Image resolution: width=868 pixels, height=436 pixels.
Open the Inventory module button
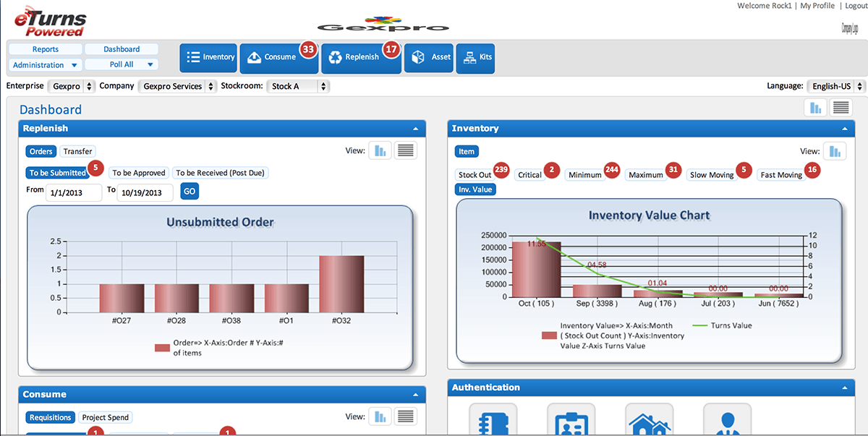click(208, 57)
